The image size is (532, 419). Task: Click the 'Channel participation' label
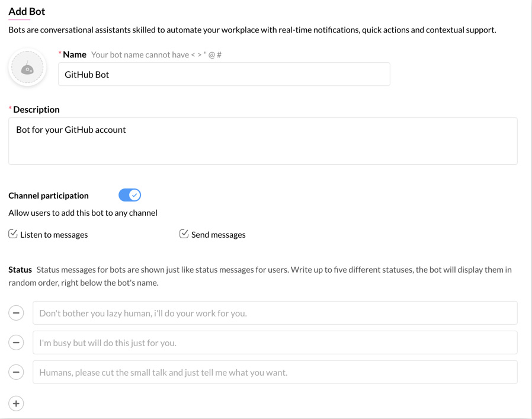pyautogui.click(x=49, y=196)
